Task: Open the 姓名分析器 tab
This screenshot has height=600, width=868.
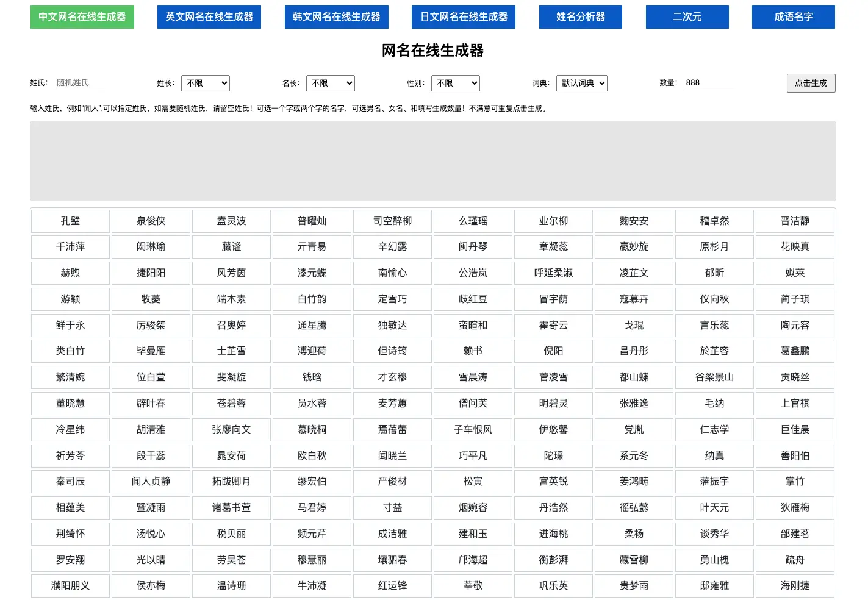Action: click(x=581, y=17)
